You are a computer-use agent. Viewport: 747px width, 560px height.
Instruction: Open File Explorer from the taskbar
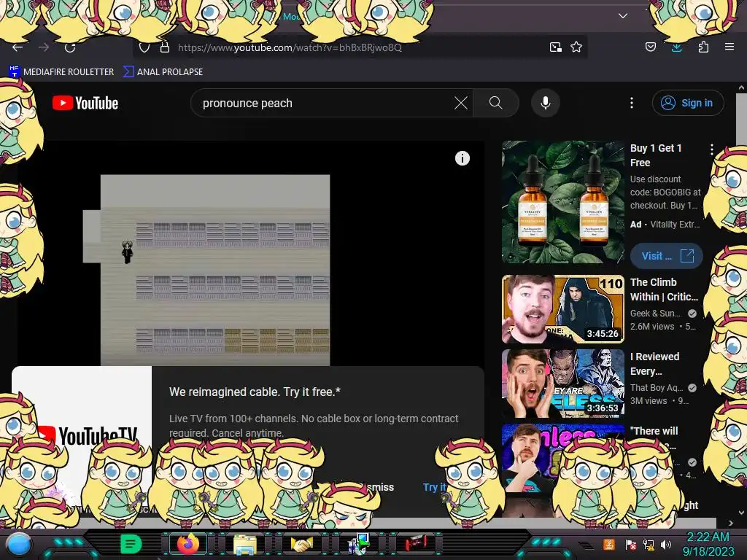[x=245, y=544]
